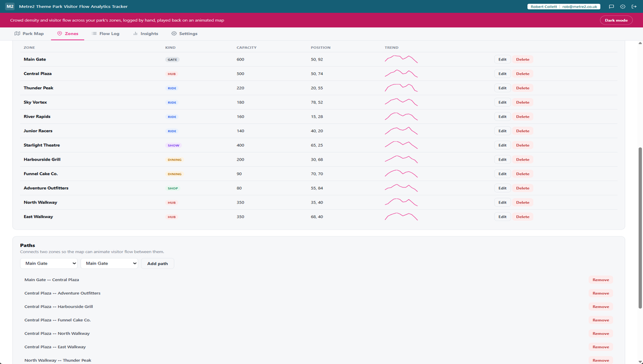Image resolution: width=643 pixels, height=364 pixels.
Task: Click the Starlight Theatre trend sparkline
Action: coord(401,145)
